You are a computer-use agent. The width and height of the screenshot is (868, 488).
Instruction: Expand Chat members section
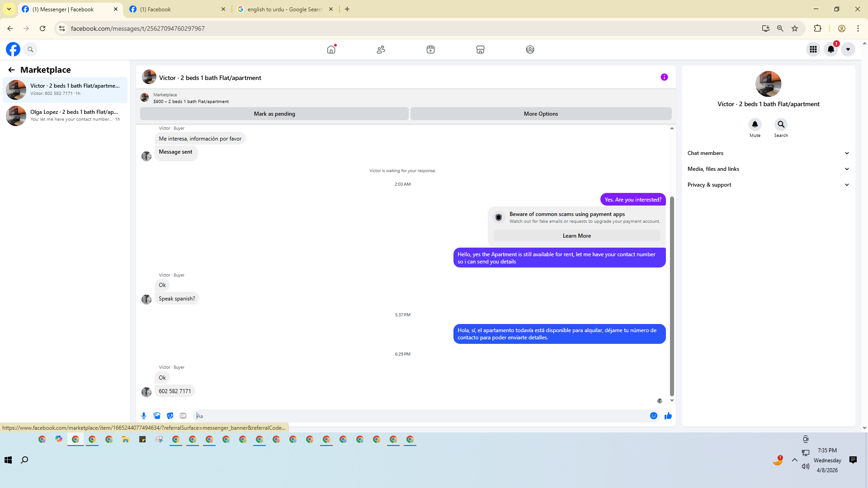(768, 153)
